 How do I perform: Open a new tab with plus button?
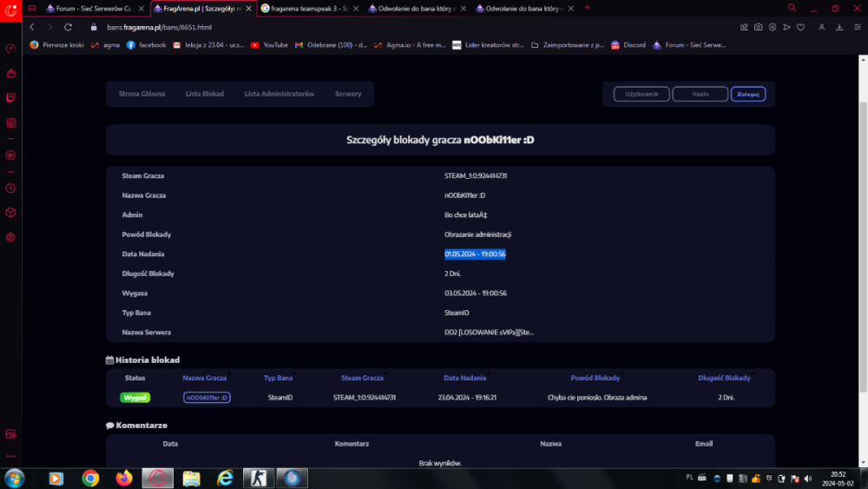(587, 8)
